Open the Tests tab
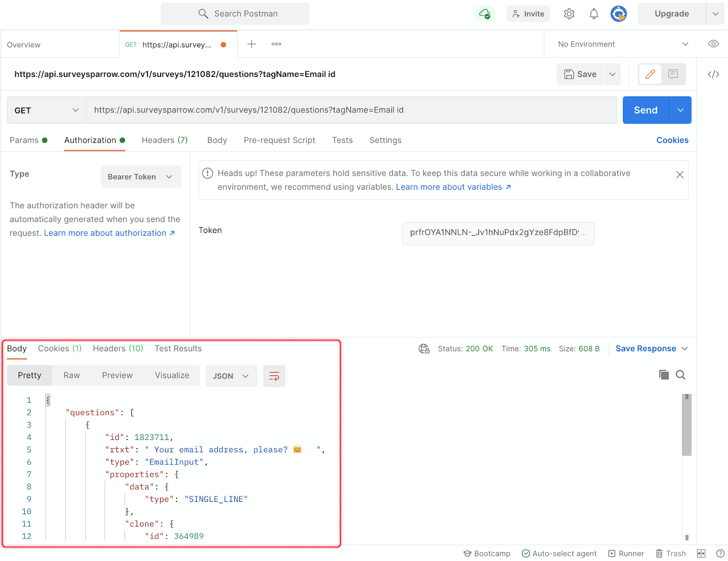Image resolution: width=728 pixels, height=561 pixels. (x=342, y=140)
